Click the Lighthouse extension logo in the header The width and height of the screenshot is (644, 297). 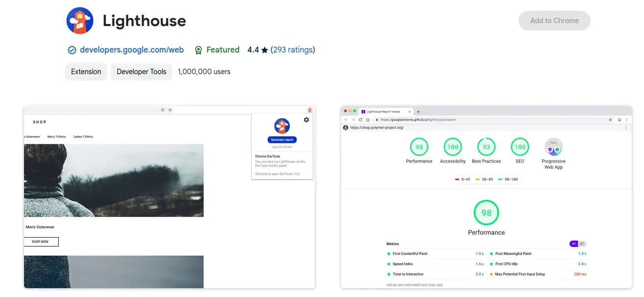pyautogui.click(x=80, y=21)
